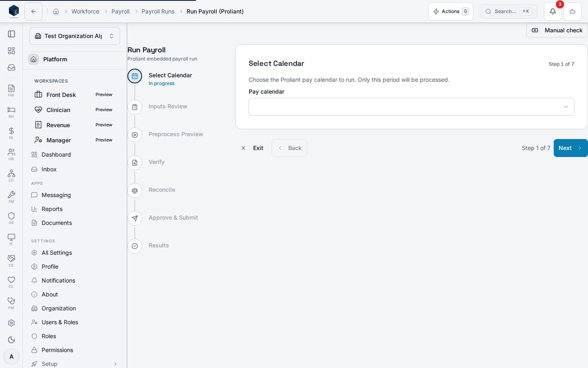The width and height of the screenshot is (588, 368).
Task: Open the CL heart module icon
Action: click(11, 282)
